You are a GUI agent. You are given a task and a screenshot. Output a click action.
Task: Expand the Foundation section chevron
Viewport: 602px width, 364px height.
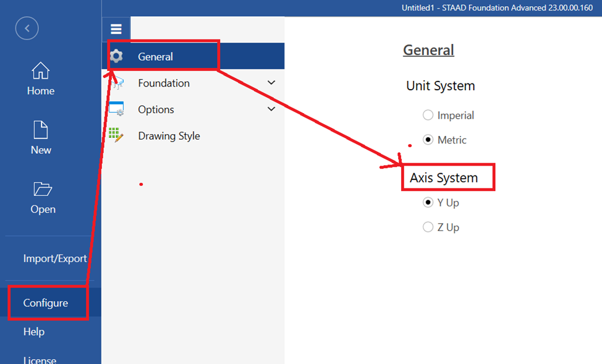tap(271, 83)
